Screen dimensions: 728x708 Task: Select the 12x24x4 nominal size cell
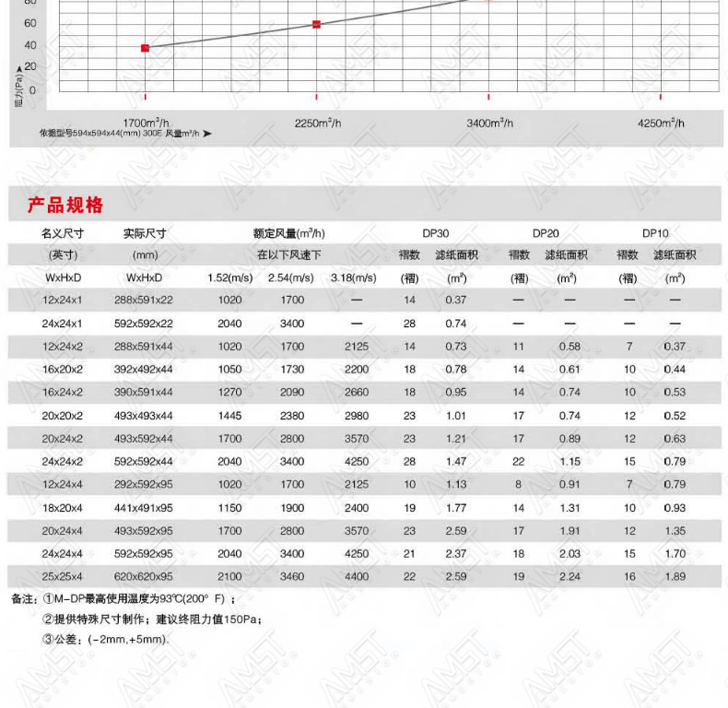[x=63, y=484]
